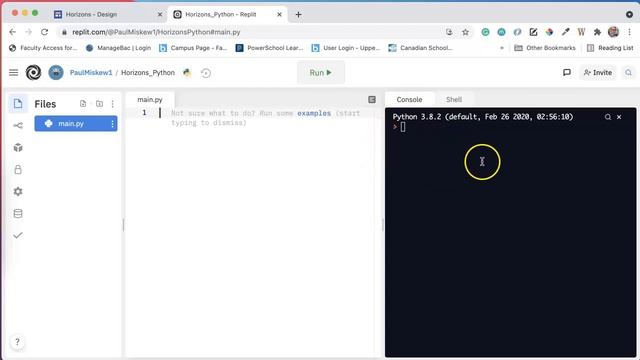Screen dimensions: 640x360
Task: Switch to the Console tab
Action: coord(409,100)
